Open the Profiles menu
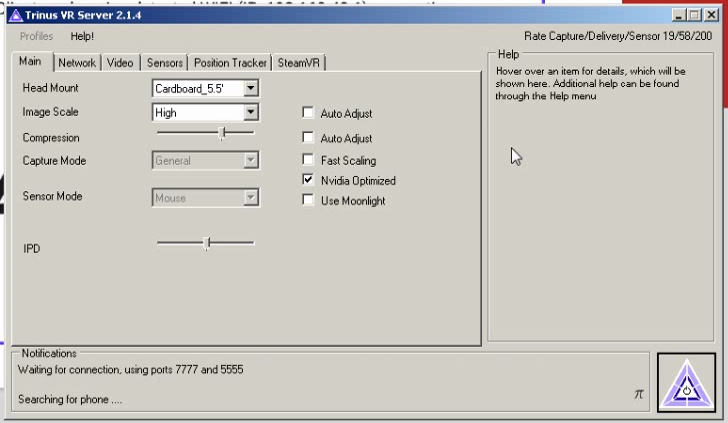This screenshot has height=423, width=728. click(x=36, y=36)
